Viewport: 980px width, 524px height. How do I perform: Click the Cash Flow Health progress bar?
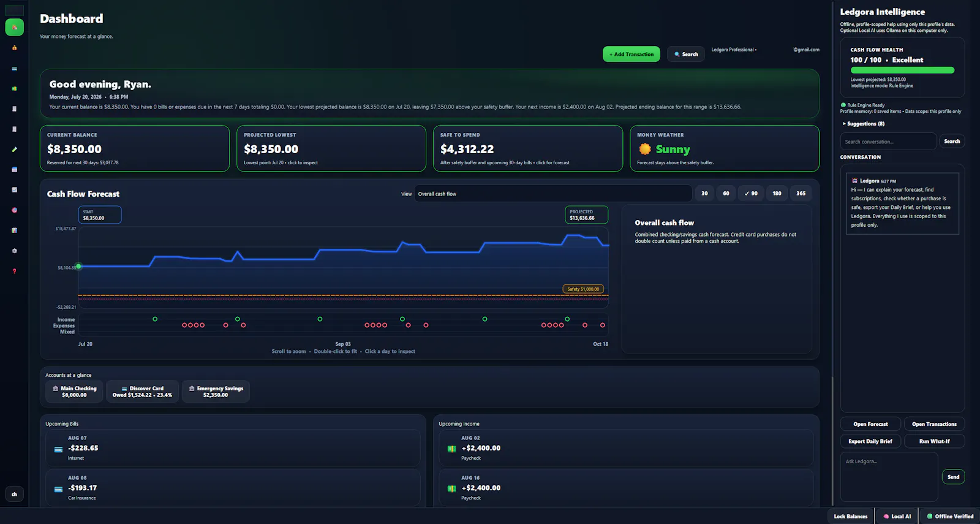[x=902, y=70]
